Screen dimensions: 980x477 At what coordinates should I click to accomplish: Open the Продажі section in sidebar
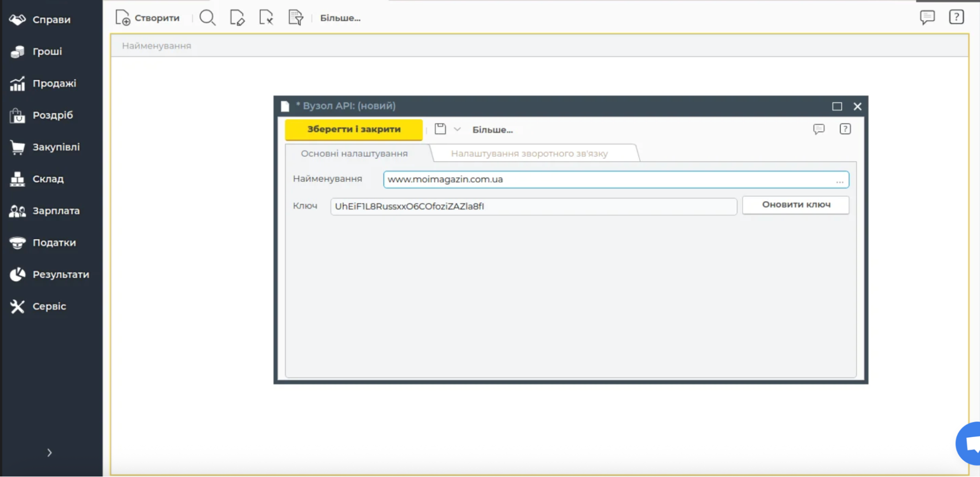[54, 83]
